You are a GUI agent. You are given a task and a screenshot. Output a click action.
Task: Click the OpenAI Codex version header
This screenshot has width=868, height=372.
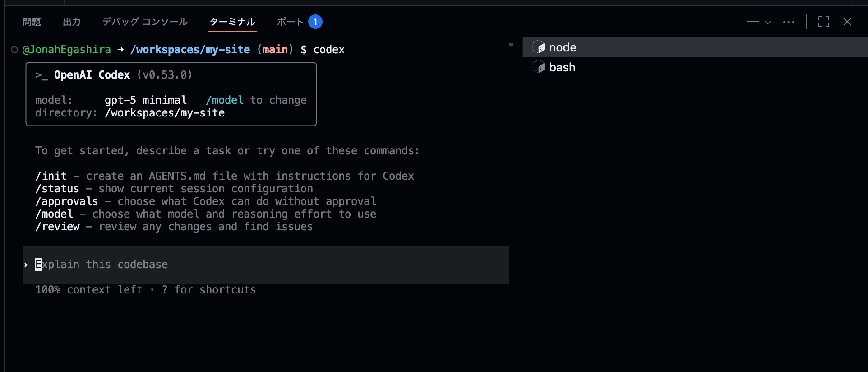pyautogui.click(x=114, y=75)
